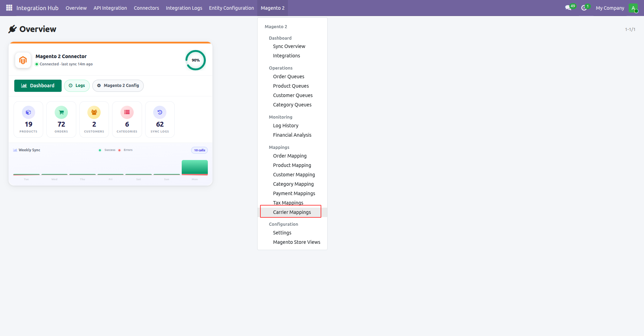Open Order Queues
Viewport: 644px width, 336px height.
tap(292, 77)
